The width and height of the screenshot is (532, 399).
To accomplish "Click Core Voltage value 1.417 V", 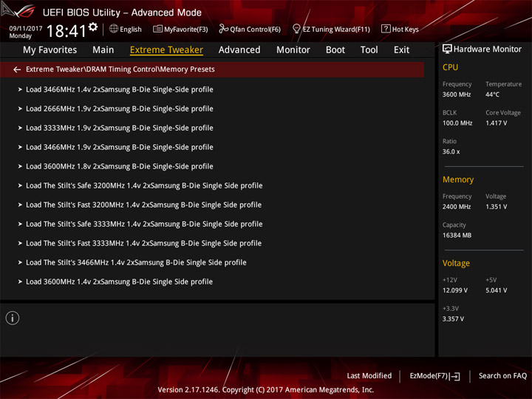I will tap(497, 123).
